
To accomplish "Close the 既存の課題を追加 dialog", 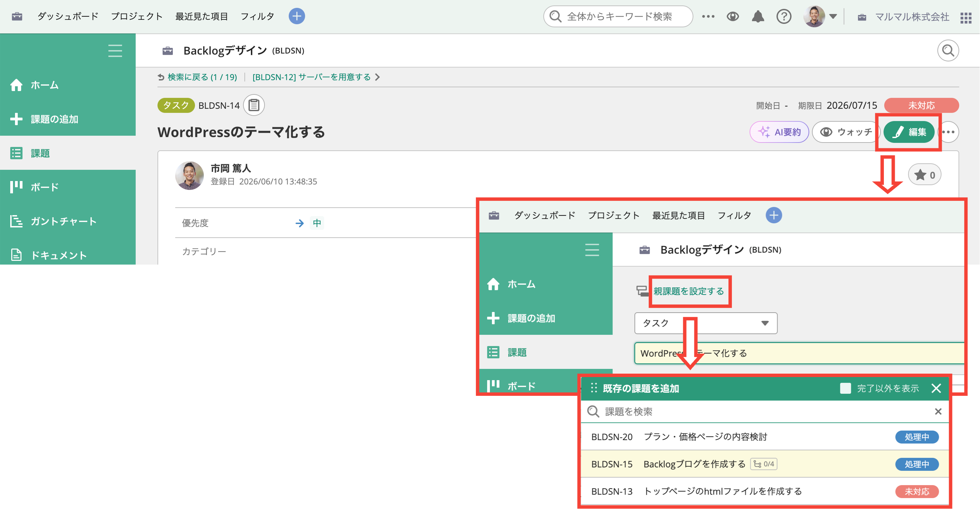I will [936, 388].
